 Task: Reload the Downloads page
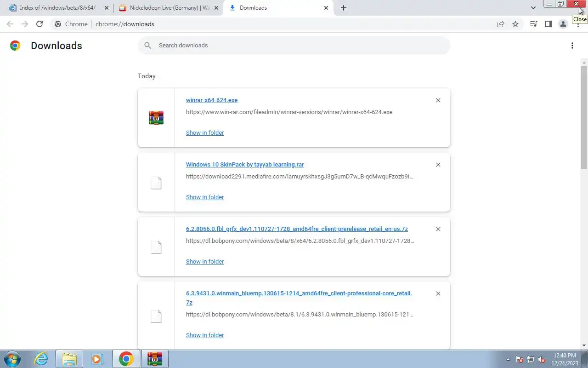point(40,24)
